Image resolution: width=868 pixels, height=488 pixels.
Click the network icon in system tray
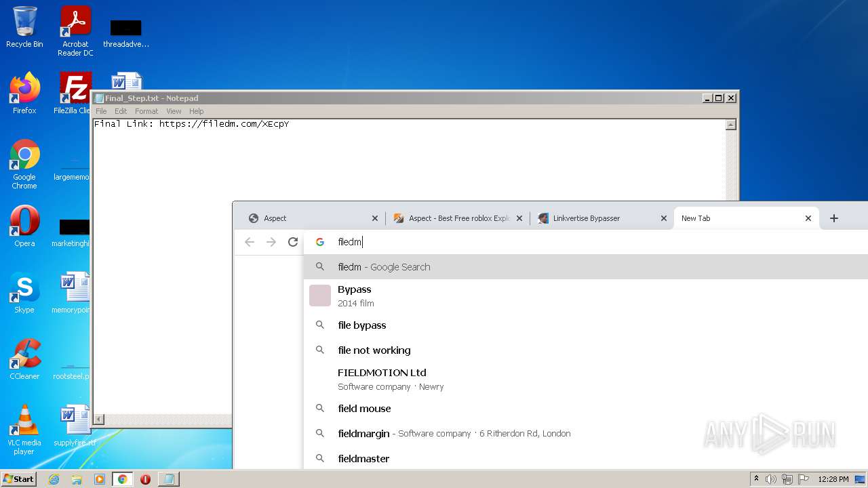click(x=787, y=479)
